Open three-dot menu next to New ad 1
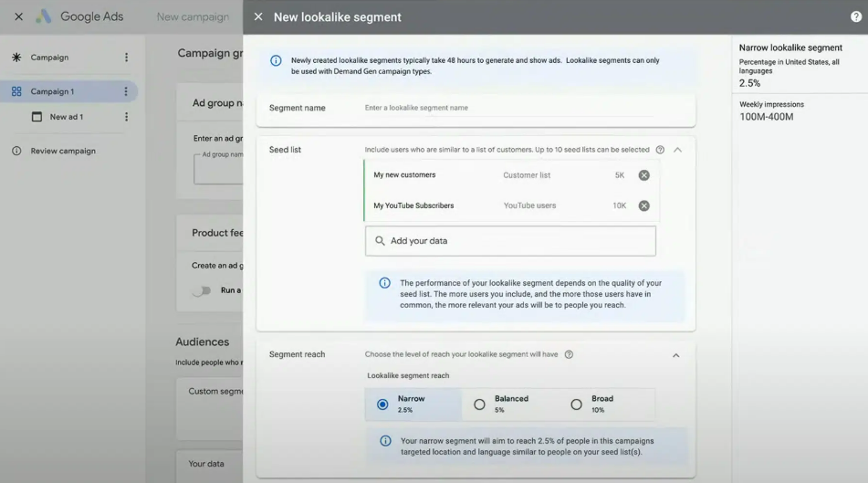Screen dimensions: 868x483 coord(126,117)
